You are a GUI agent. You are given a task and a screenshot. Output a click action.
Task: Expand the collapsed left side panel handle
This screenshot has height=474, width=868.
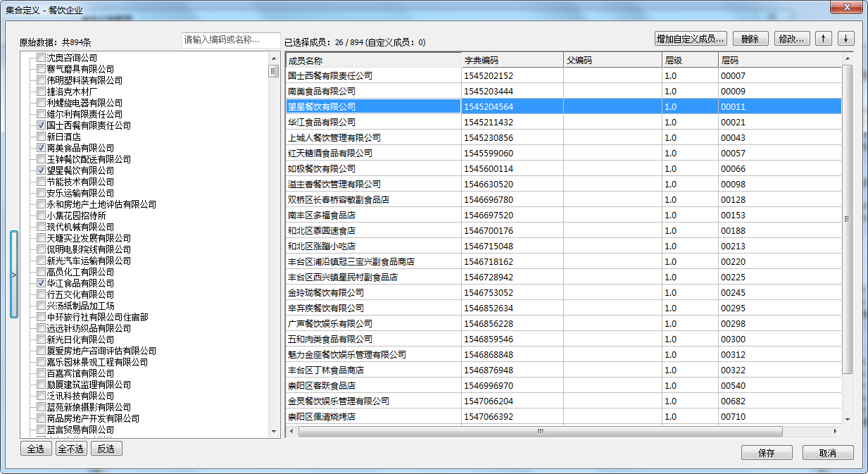[14, 275]
